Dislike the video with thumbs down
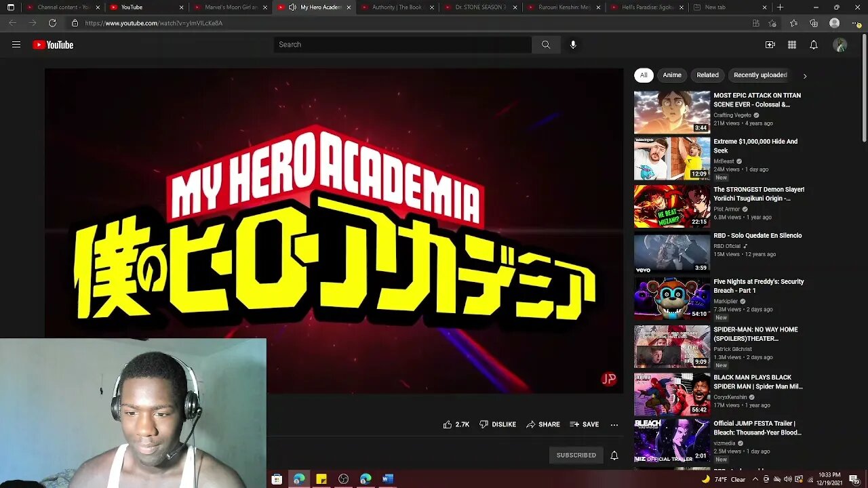Screen dimensions: 868x488 coord(498,424)
